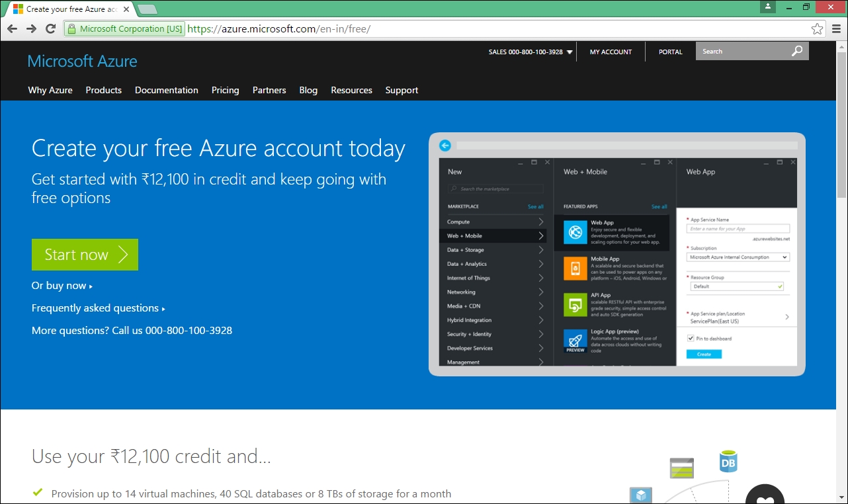The image size is (848, 504).
Task: Bookmark the page with the star icon
Action: [818, 28]
